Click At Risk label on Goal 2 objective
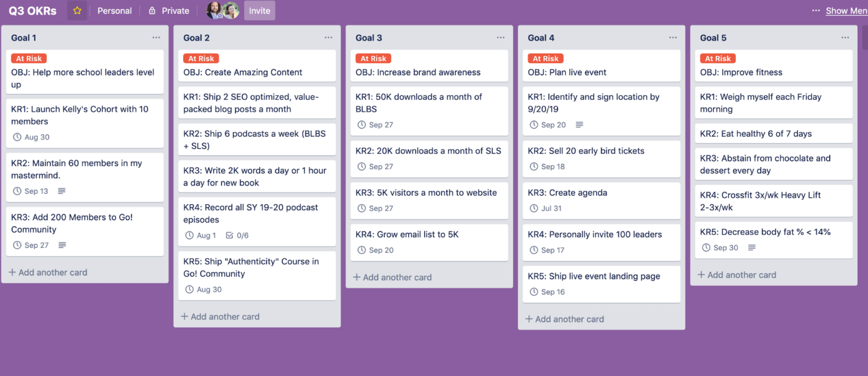The image size is (868, 376). coord(201,59)
